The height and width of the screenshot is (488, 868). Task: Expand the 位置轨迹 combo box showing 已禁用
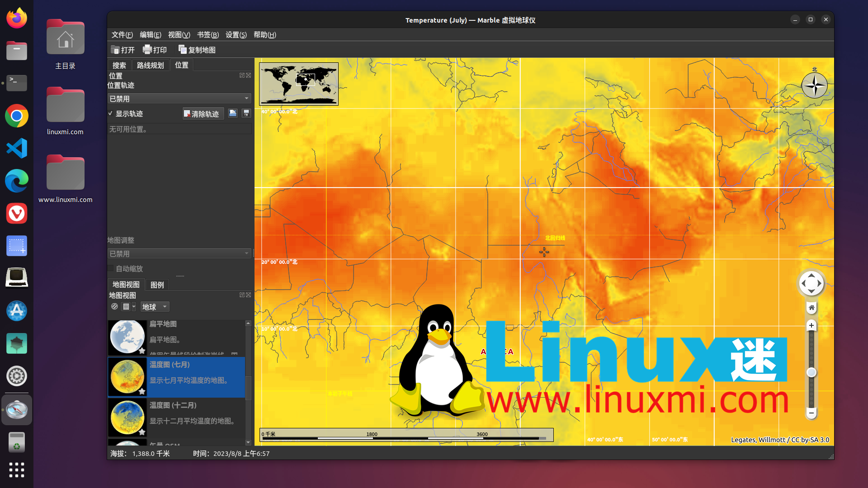[x=179, y=99]
